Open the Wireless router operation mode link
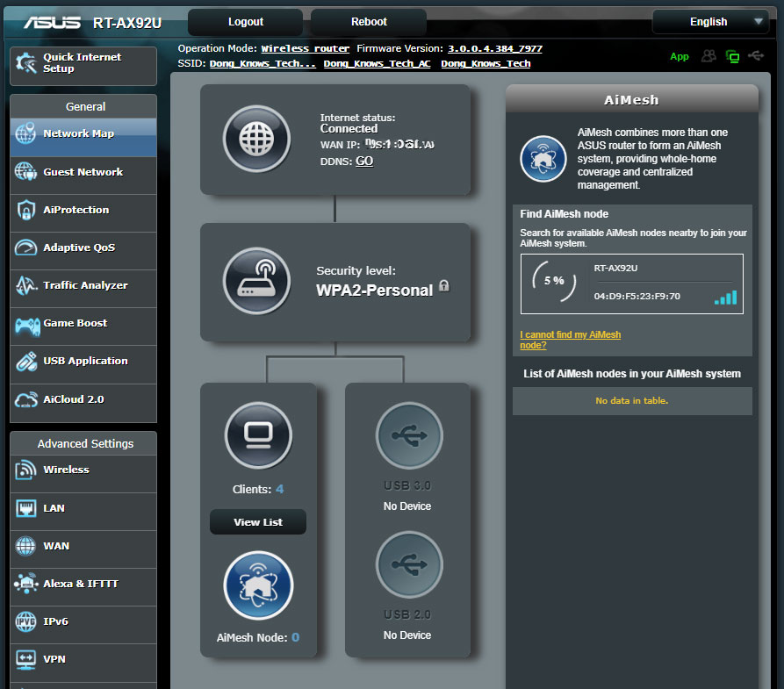This screenshot has width=784, height=689. (305, 48)
